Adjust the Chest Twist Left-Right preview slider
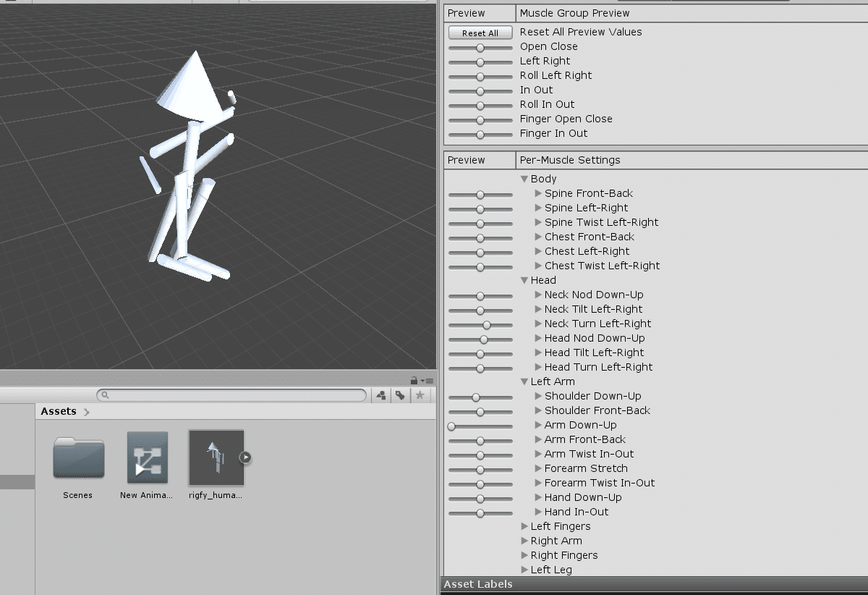Screen dimensions: 868x595 click(480, 267)
